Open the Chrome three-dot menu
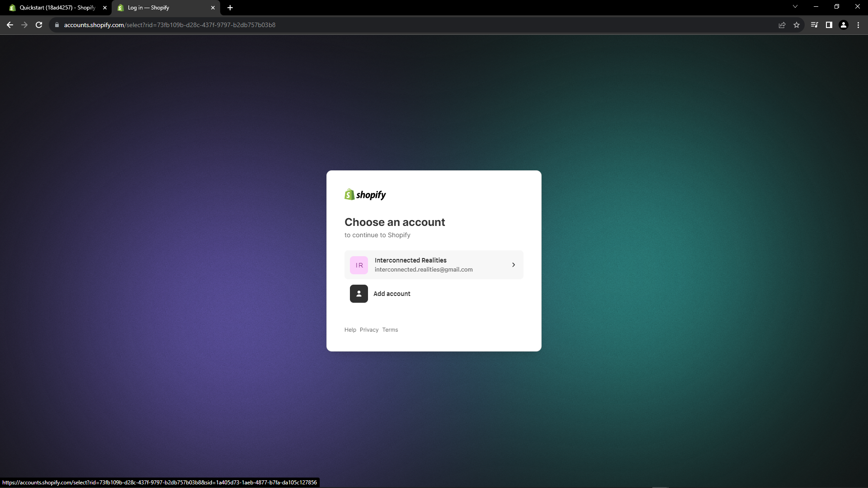Screen dimensions: 868x488 (x=858, y=25)
